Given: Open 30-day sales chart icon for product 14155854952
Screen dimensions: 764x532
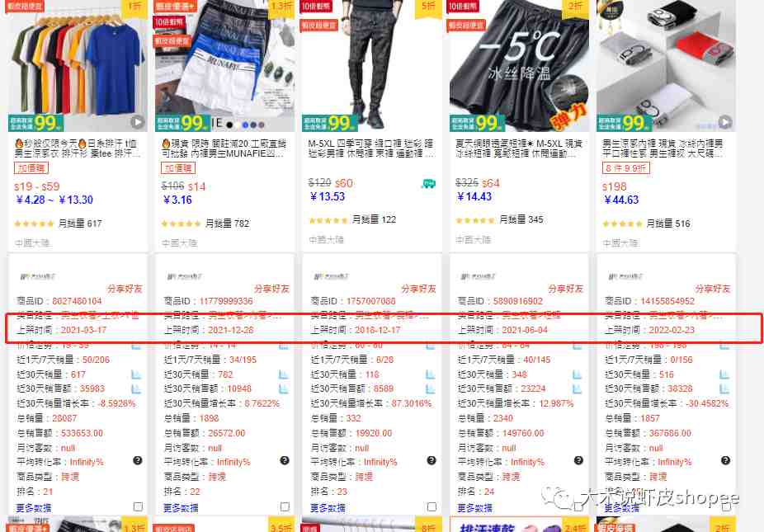Looking at the screenshot, I should [724, 374].
